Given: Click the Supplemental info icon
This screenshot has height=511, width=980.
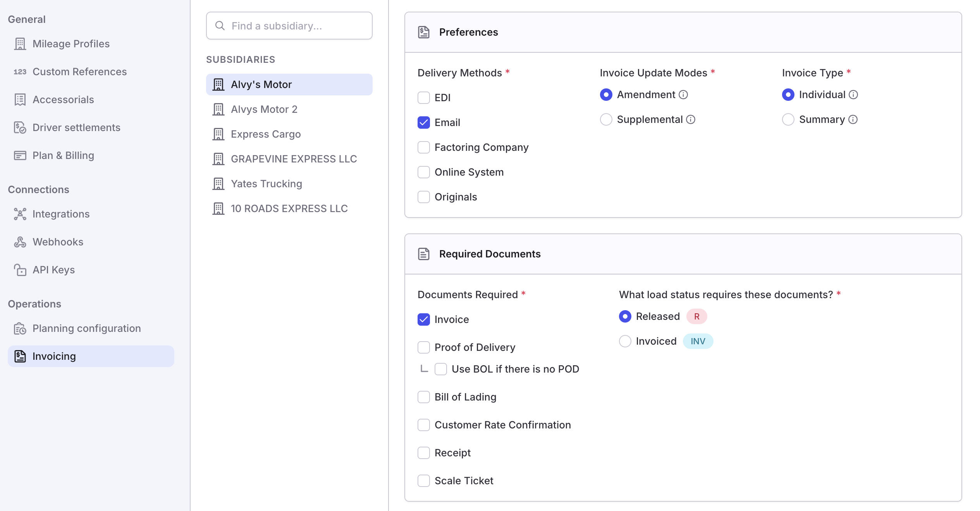Looking at the screenshot, I should coord(691,119).
